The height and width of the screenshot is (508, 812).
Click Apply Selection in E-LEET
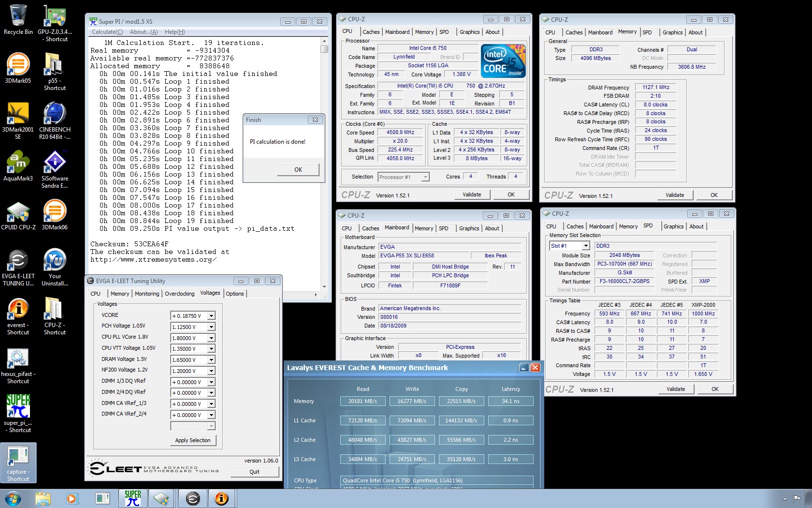tap(193, 440)
